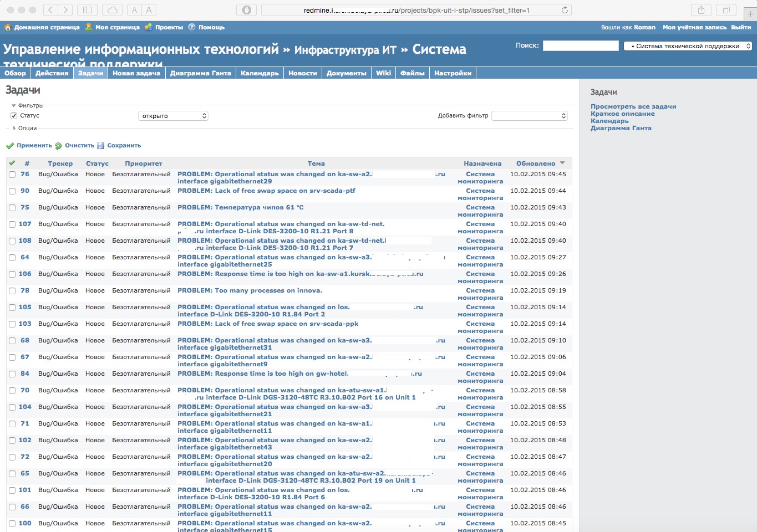Click the home icon for Домашняя страница

[8, 27]
